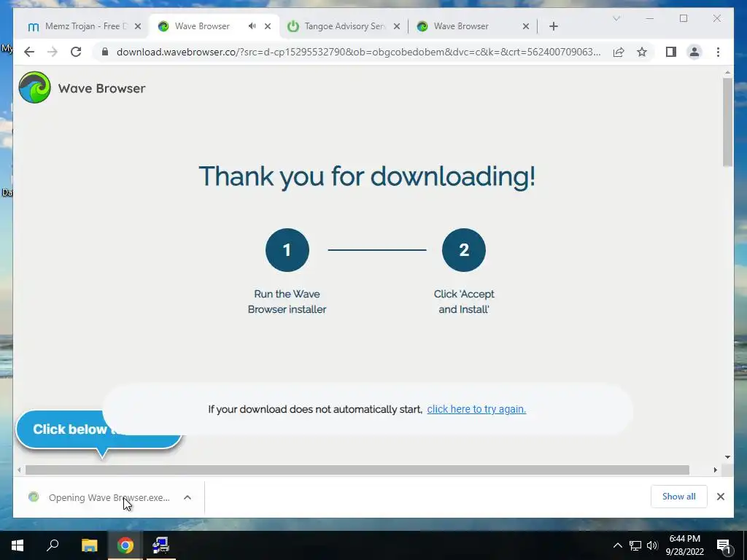This screenshot has height=560, width=747.
Task: Click step 2 circle
Action: [463, 250]
